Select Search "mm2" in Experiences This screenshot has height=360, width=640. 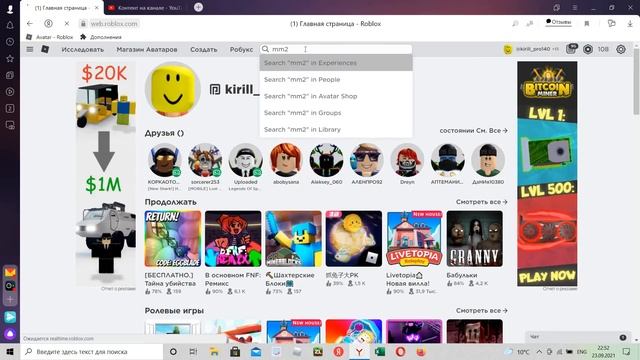click(x=336, y=63)
